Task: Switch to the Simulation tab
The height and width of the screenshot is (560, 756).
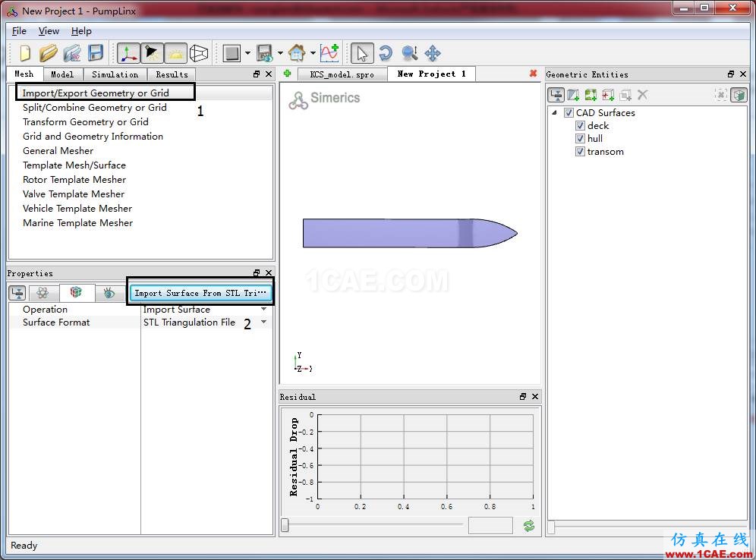Action: tap(115, 74)
